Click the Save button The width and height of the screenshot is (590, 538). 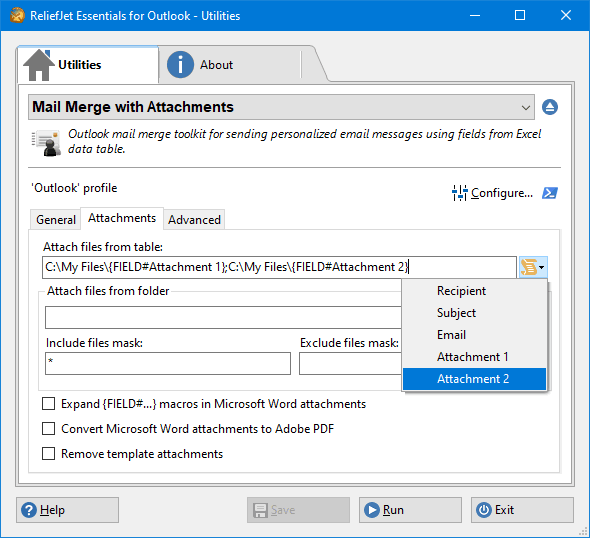pyautogui.click(x=298, y=510)
